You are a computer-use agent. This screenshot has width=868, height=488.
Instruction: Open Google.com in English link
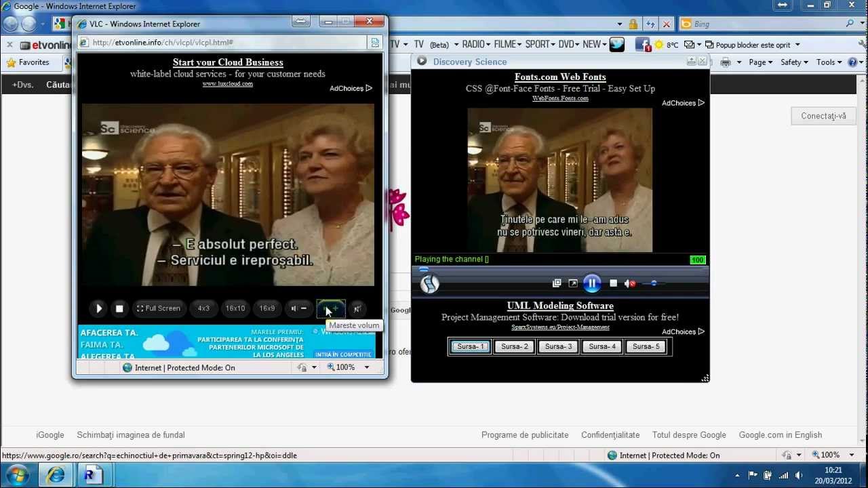click(780, 435)
